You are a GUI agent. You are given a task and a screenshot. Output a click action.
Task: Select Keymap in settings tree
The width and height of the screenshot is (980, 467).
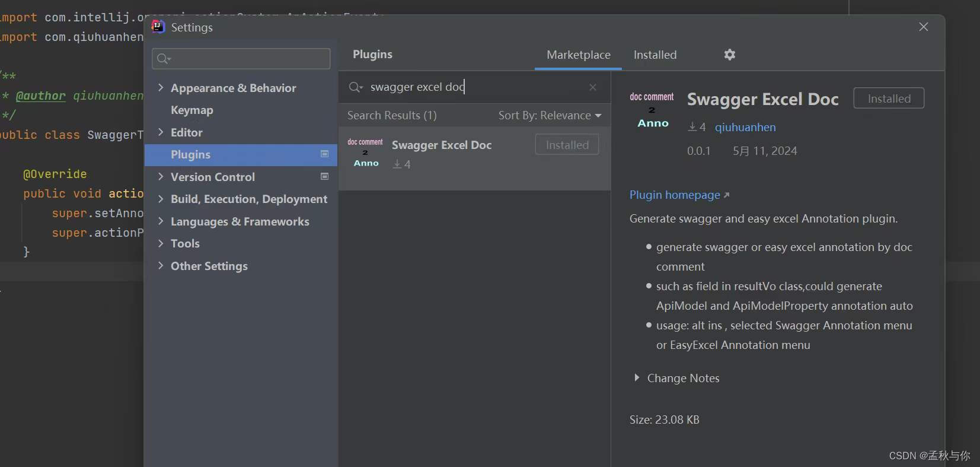[x=191, y=110]
